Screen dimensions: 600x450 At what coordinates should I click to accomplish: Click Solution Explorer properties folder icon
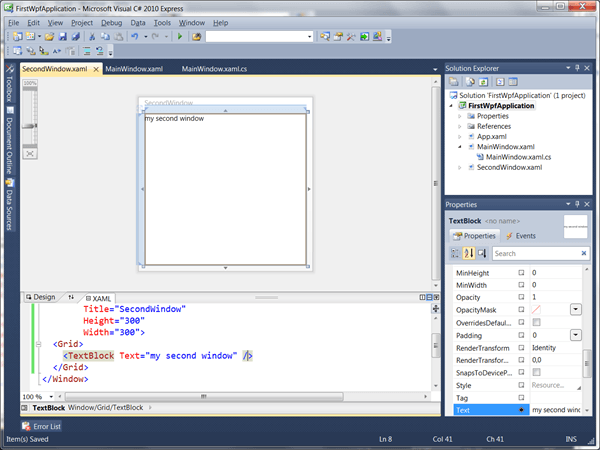point(454,82)
